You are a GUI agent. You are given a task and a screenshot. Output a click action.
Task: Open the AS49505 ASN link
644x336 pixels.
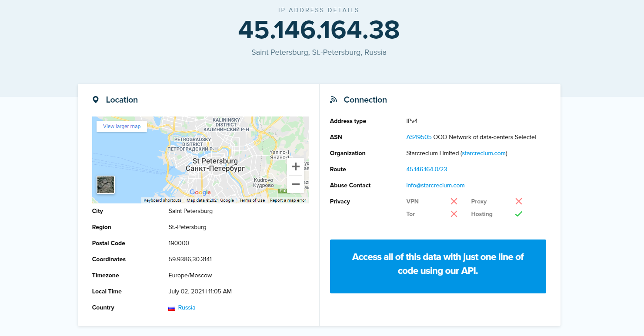point(419,137)
